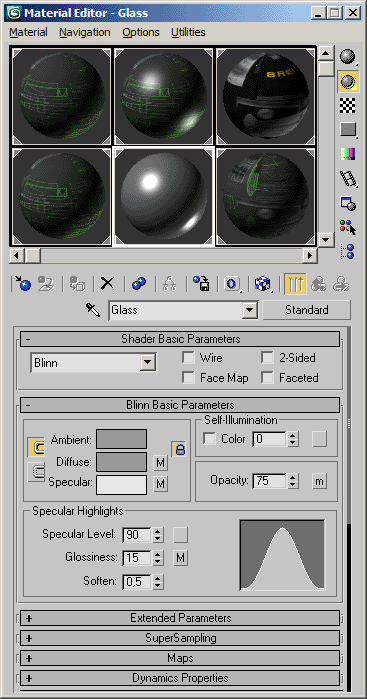Screen dimensions: 367x699
Task: Enable the Face Map checkbox
Action: [x=189, y=378]
